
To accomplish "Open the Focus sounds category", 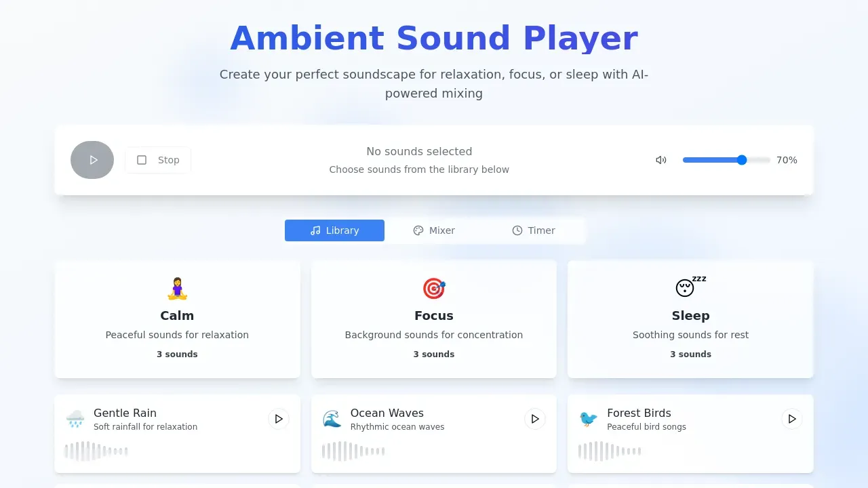I will [x=434, y=319].
